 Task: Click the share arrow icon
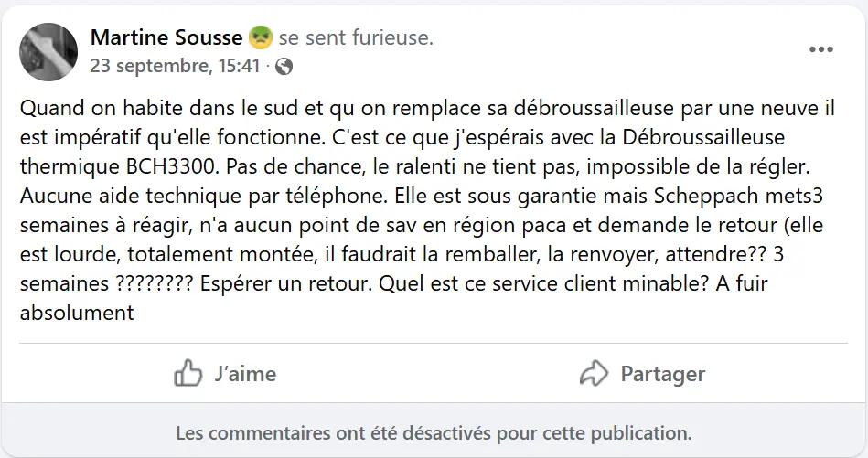click(x=595, y=373)
